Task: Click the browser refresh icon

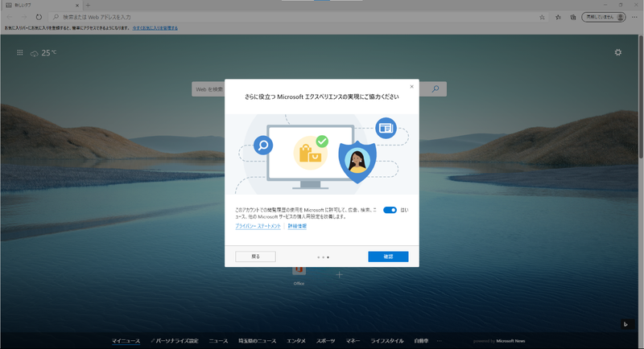Action: point(39,17)
